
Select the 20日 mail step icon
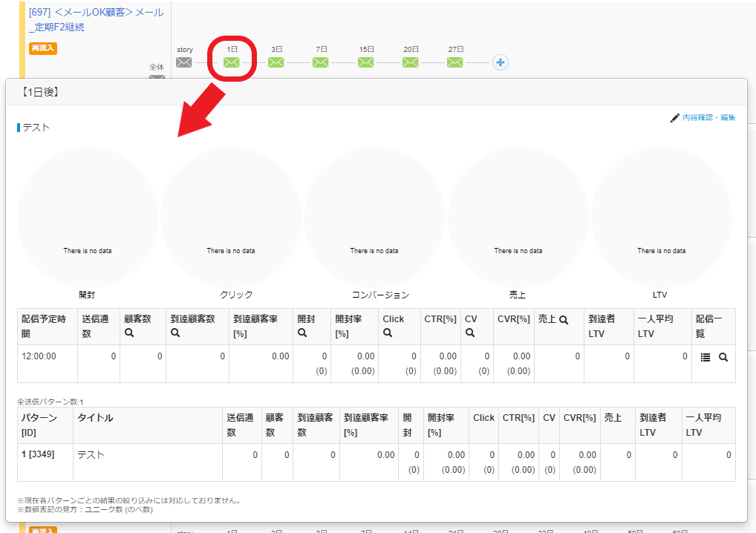pyautogui.click(x=411, y=62)
